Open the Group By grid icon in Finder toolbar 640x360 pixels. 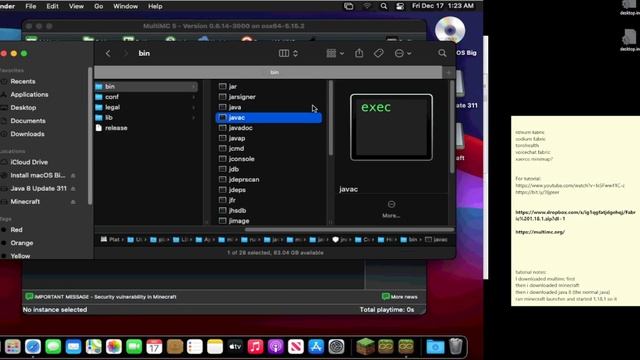coord(331,53)
